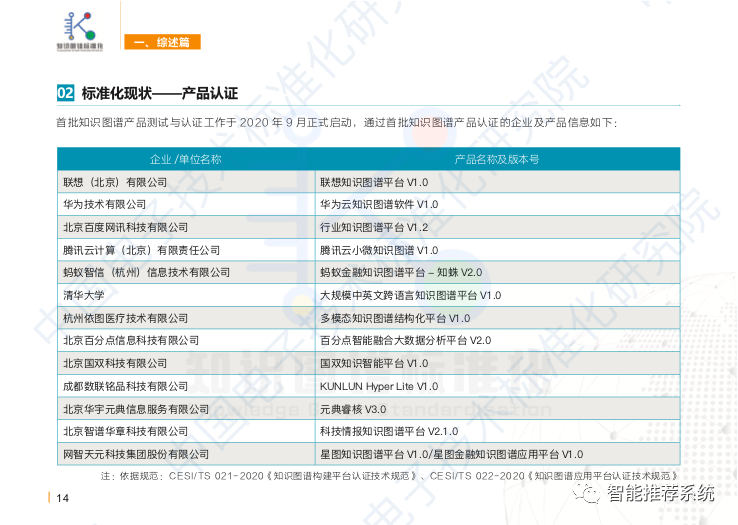
Task: Select the 国双知识智能平台 V1.0 cell
Action: point(497,363)
